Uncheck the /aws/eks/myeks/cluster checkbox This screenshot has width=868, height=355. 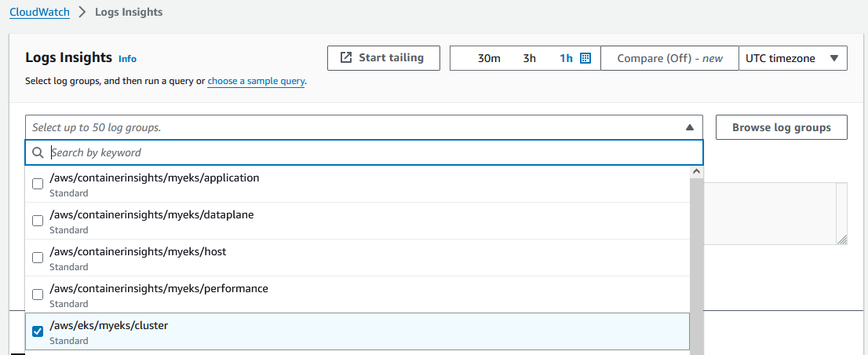(x=38, y=331)
